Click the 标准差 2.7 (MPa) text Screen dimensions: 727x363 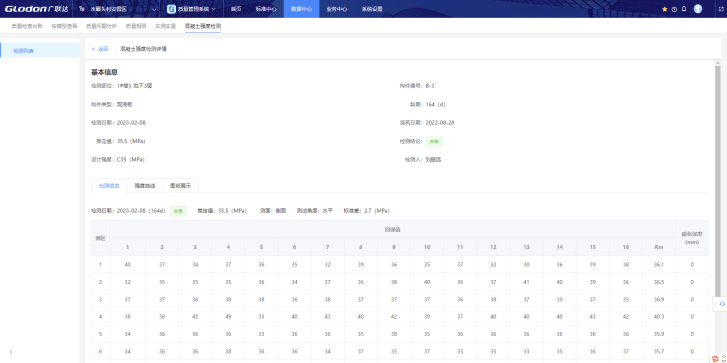[366, 210]
